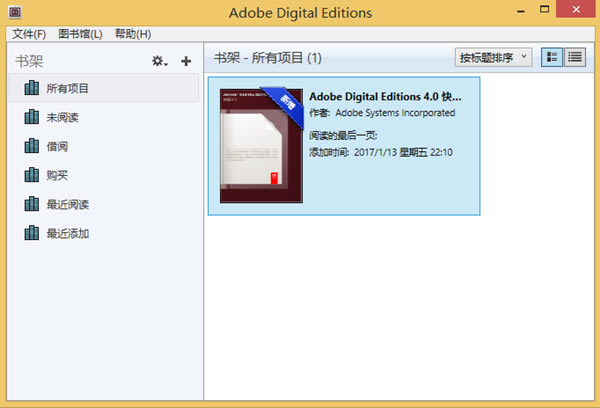Open the 按标题排序 sort dropdown
The image size is (600, 408).
[493, 57]
